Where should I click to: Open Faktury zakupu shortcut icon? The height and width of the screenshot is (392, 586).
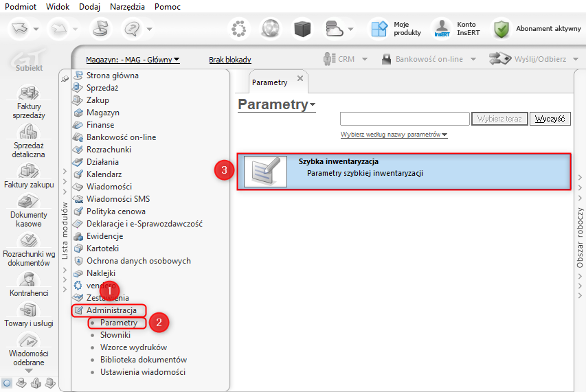point(29,171)
